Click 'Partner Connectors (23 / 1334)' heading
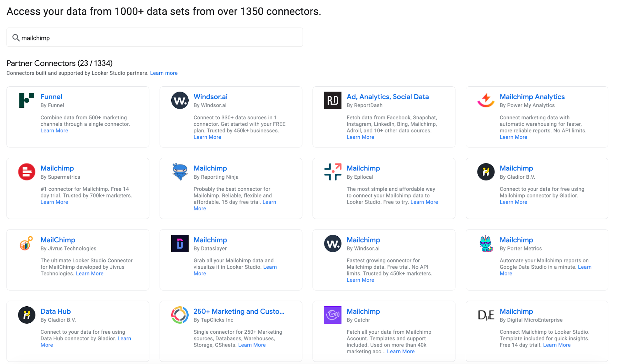 pyautogui.click(x=60, y=63)
